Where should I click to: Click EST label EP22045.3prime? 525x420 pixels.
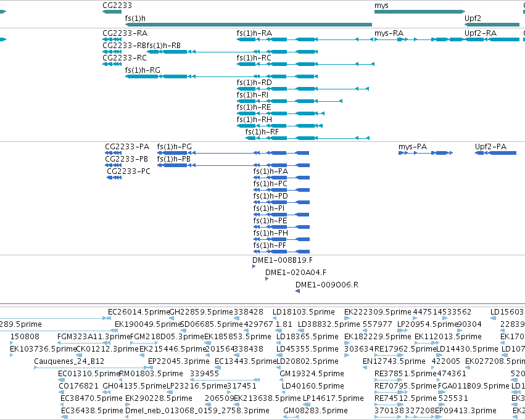click(x=179, y=361)
